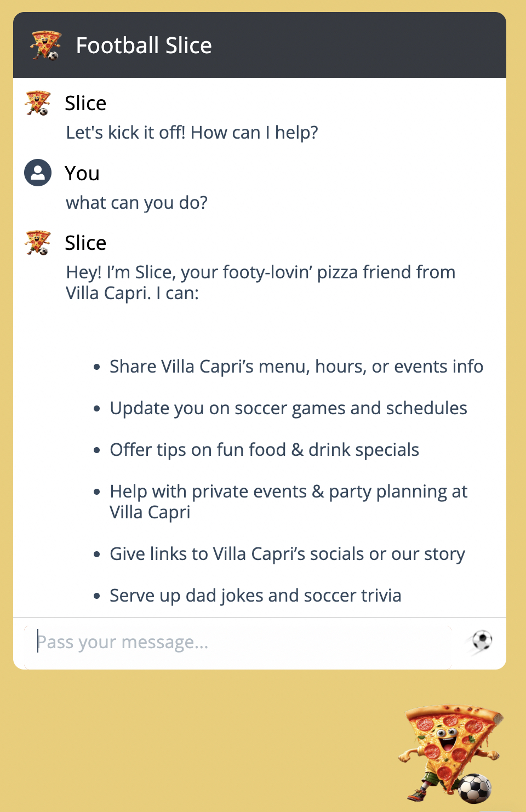Click the "Slice" name above the greeting
Screen dimensions: 526x812
coord(85,103)
